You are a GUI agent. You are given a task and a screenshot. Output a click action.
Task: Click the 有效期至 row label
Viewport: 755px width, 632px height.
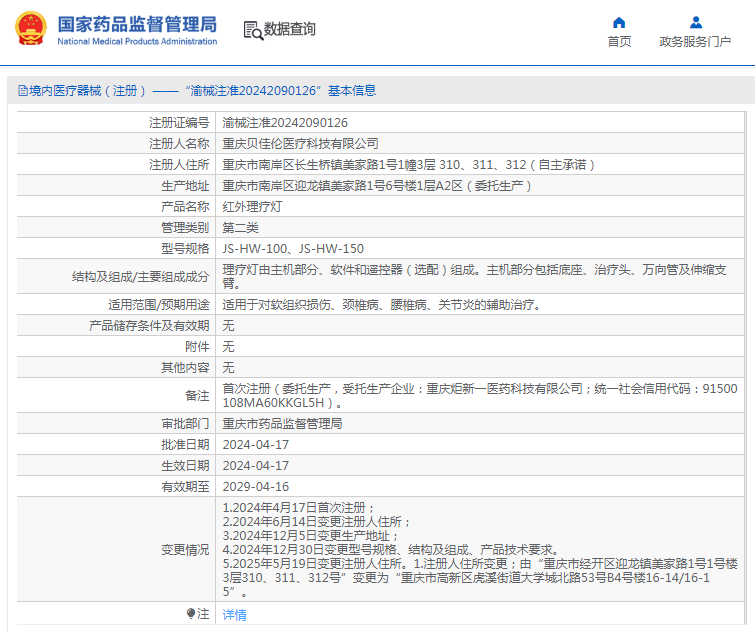click(x=185, y=487)
